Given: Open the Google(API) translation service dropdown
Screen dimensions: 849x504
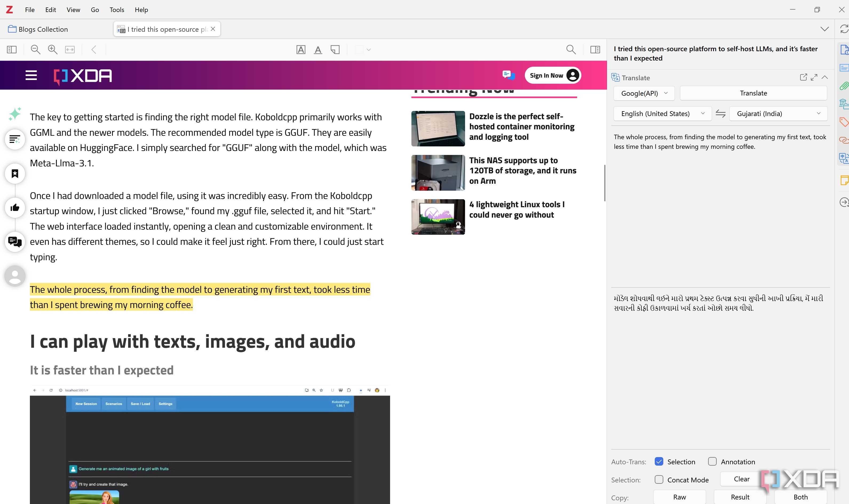Looking at the screenshot, I should tap(644, 93).
